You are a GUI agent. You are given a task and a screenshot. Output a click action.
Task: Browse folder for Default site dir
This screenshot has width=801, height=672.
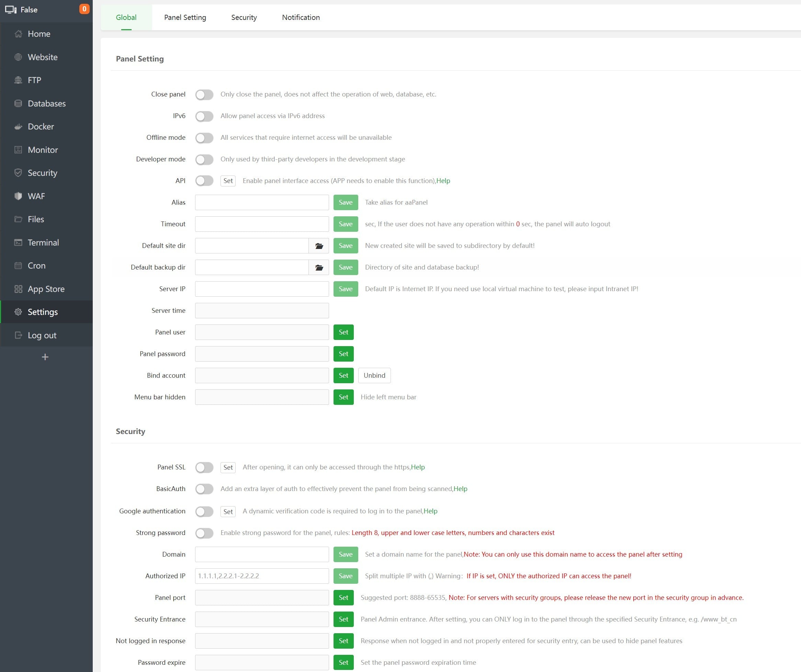[x=319, y=246]
